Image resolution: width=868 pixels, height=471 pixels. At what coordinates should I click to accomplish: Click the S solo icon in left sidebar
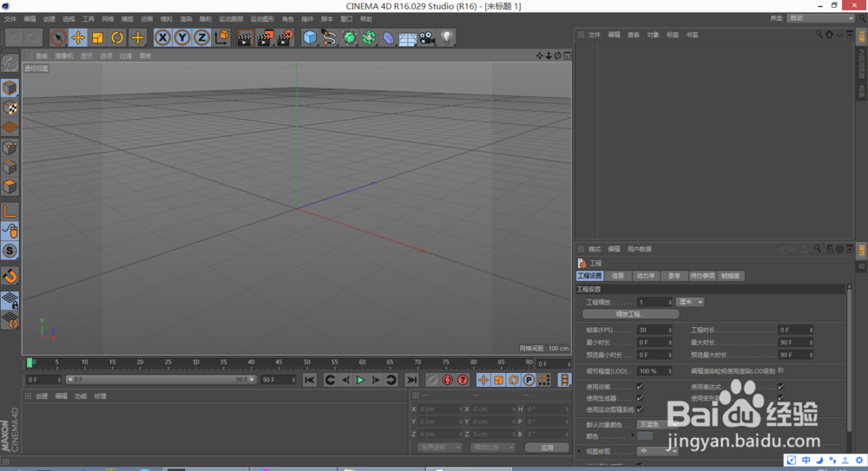click(10, 251)
